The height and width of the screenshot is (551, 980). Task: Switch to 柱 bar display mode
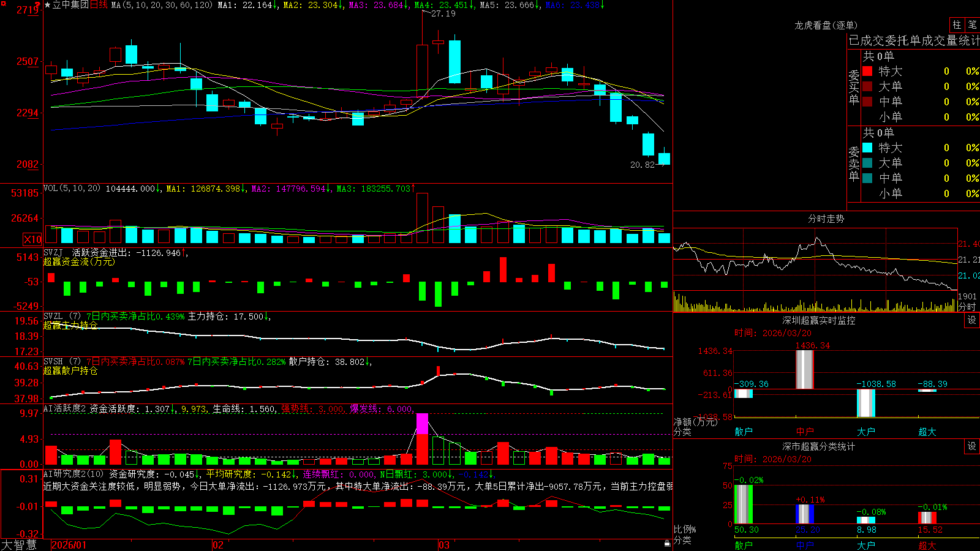(957, 24)
